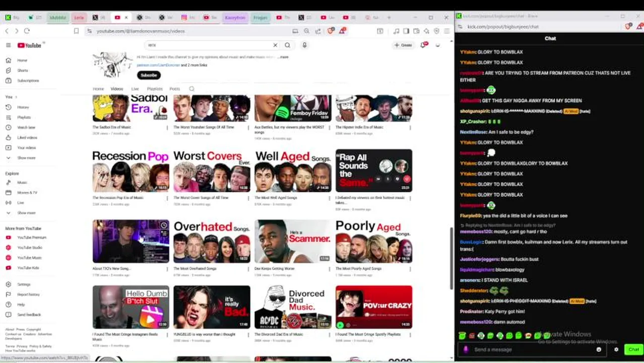Start voice search with the microphone
The image size is (644, 363).
pos(304,45)
